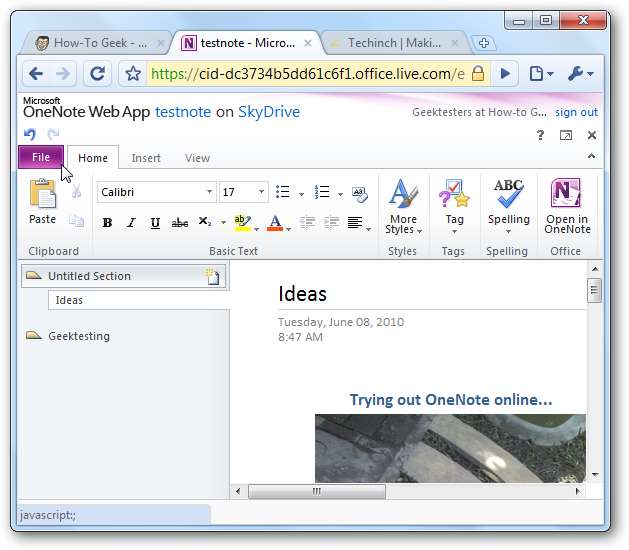This screenshot has height=550, width=629.
Task: Toggle underline formatting
Action: pos(154,223)
